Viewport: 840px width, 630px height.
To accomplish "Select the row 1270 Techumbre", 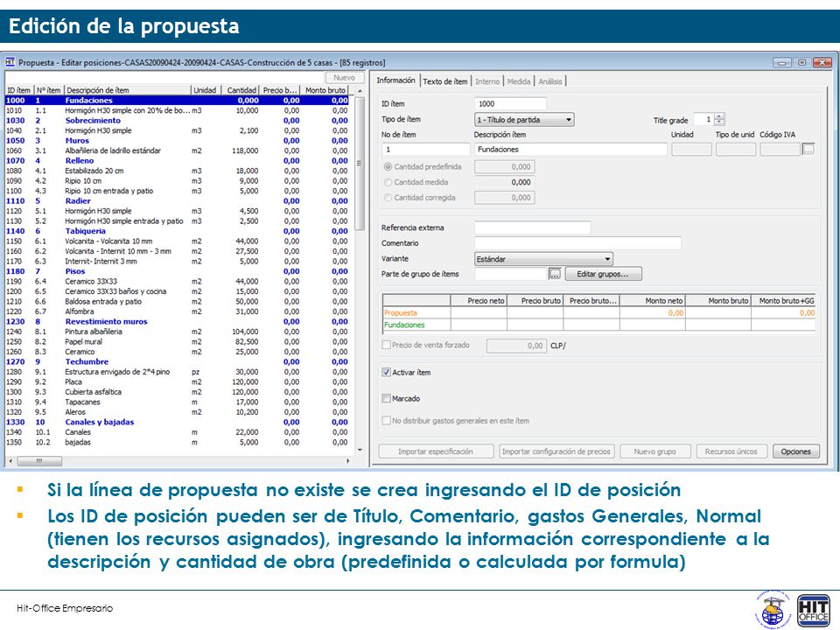I will 177,361.
